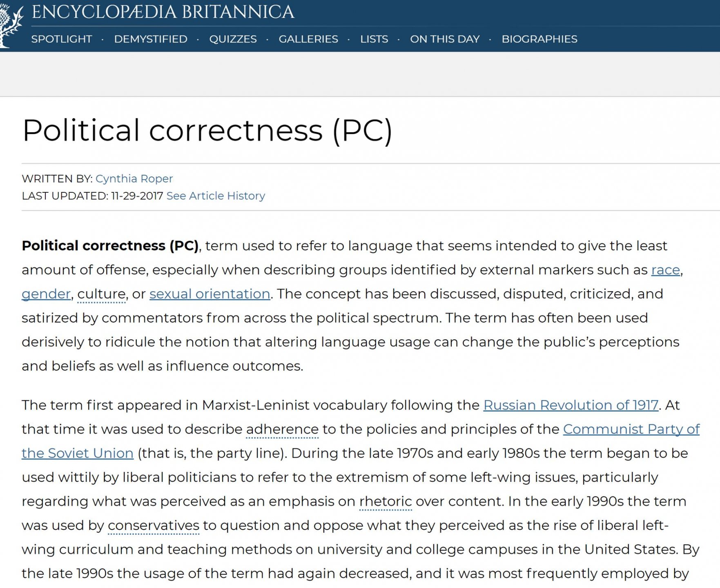Open the gender article link
The image size is (720, 588).
(46, 294)
